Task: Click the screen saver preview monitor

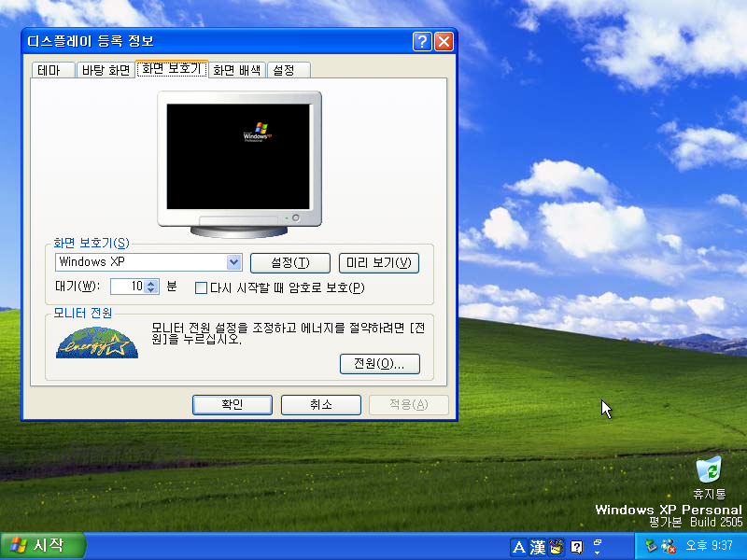Action: pyautogui.click(x=240, y=164)
